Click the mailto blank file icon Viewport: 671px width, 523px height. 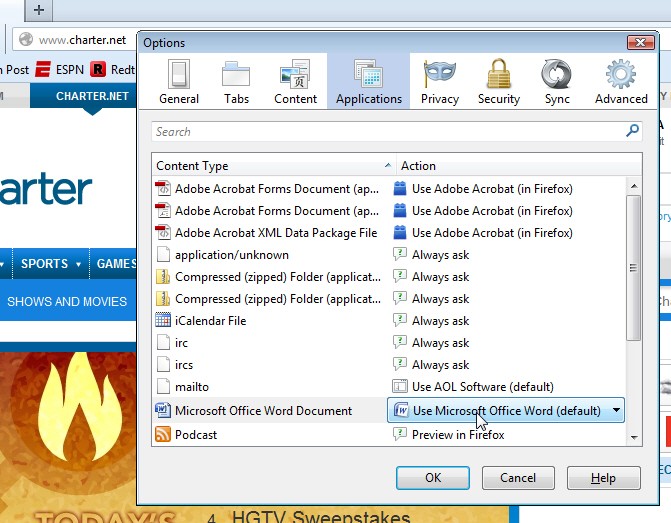[163, 386]
